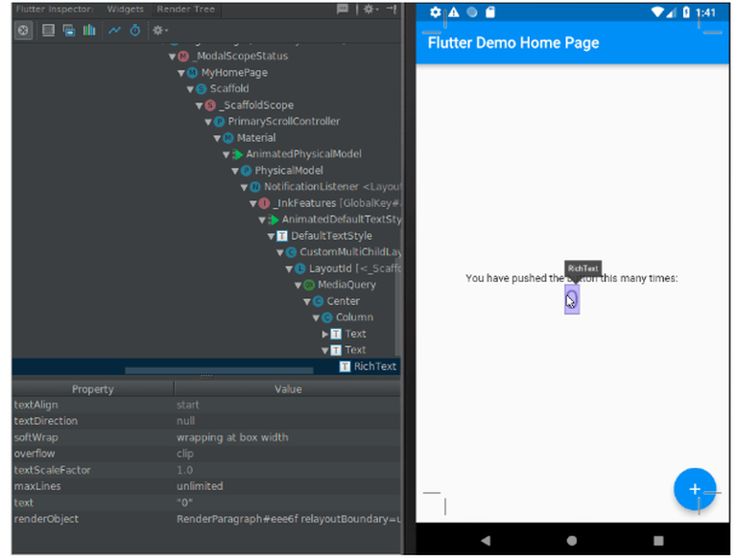Click the Material node icon
739x560 pixels.
point(228,138)
